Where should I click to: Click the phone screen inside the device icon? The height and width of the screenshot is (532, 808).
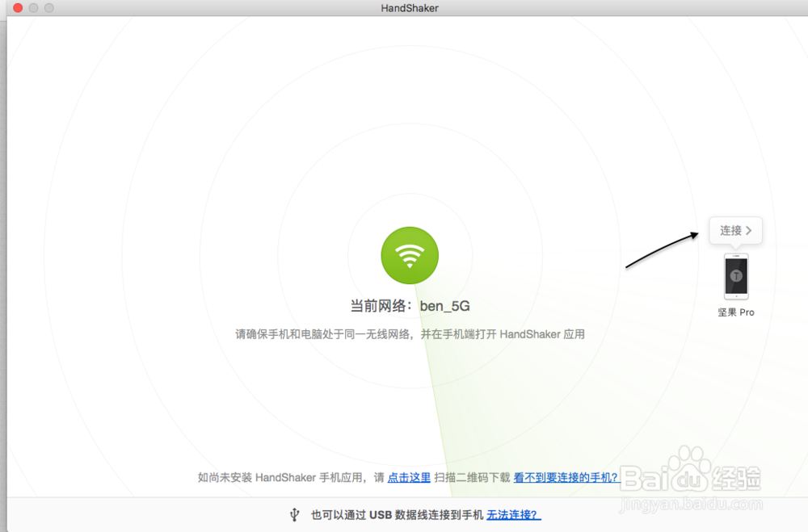[735, 274]
